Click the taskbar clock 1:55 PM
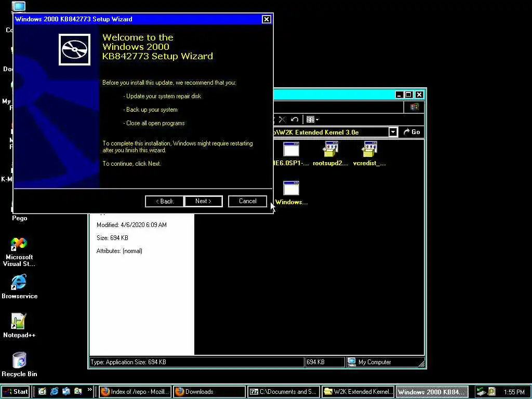This screenshot has height=399, width=532. [x=514, y=392]
